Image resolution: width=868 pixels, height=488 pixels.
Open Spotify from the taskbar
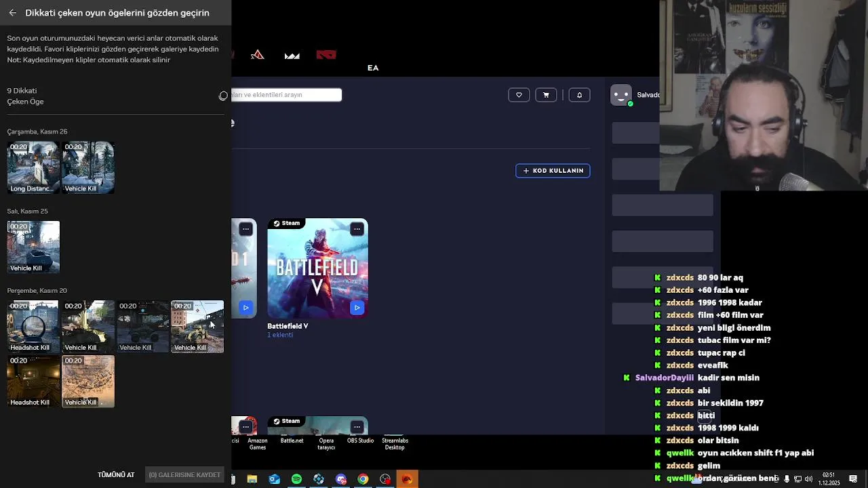(x=296, y=479)
